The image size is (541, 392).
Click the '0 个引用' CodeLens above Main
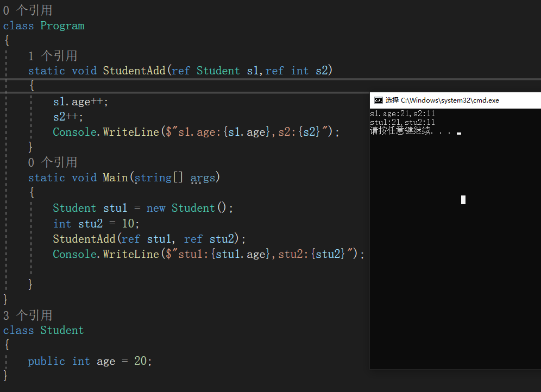click(53, 162)
